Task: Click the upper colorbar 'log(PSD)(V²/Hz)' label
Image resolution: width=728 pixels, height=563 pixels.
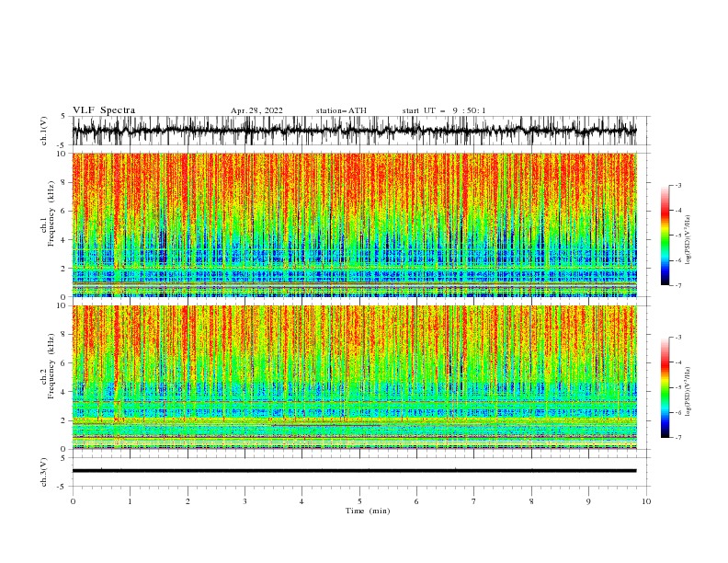Action: (688, 240)
